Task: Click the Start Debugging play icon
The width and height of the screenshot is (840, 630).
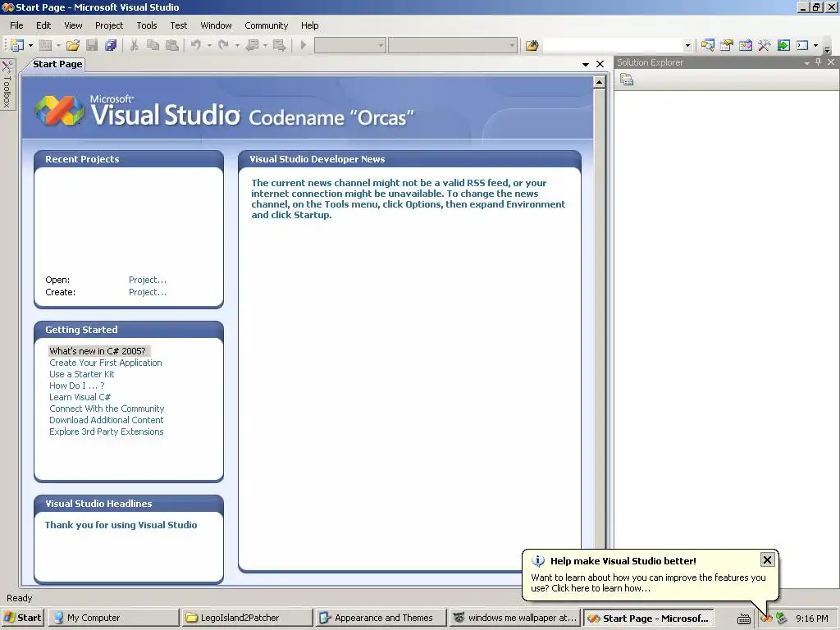Action: tap(304, 45)
